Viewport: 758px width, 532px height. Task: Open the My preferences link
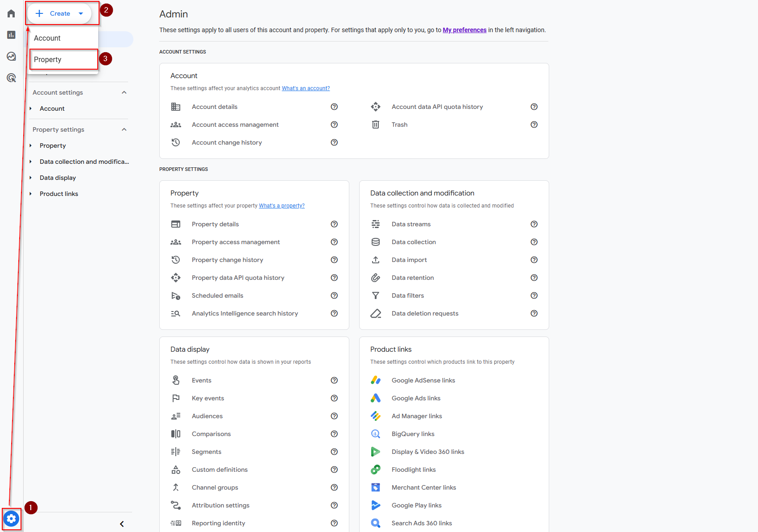tap(464, 30)
